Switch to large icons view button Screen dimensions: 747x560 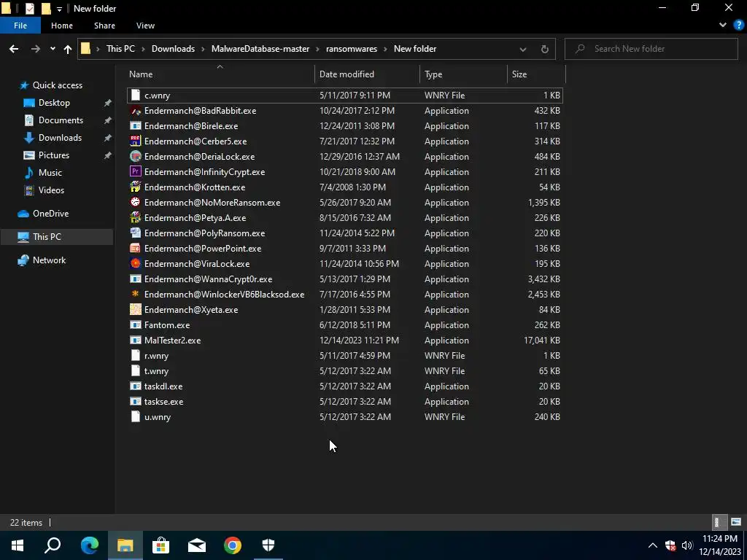736,522
